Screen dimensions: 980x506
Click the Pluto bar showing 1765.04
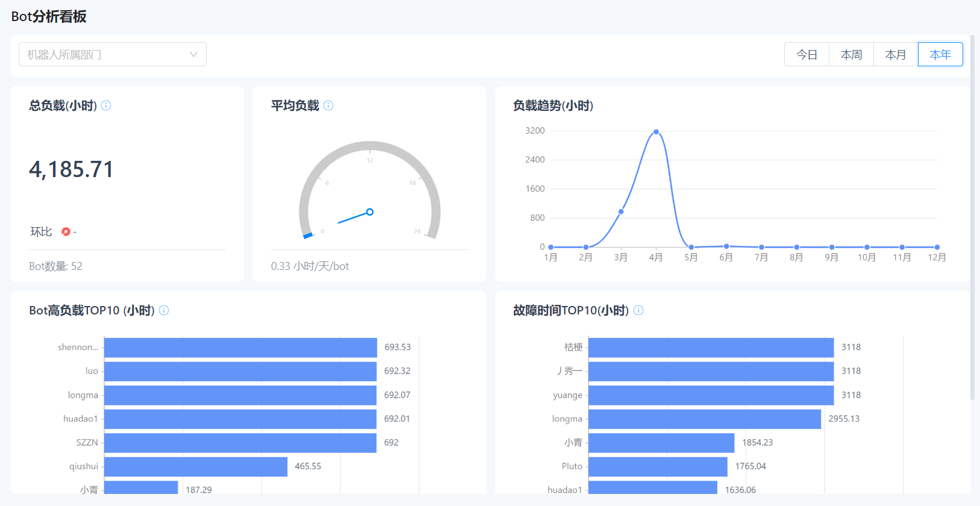pos(658,466)
